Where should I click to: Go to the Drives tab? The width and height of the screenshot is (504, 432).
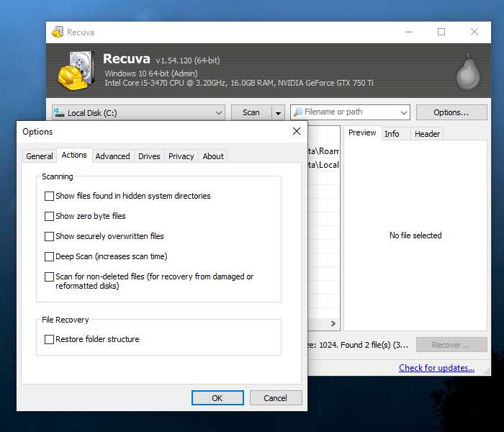tap(149, 156)
